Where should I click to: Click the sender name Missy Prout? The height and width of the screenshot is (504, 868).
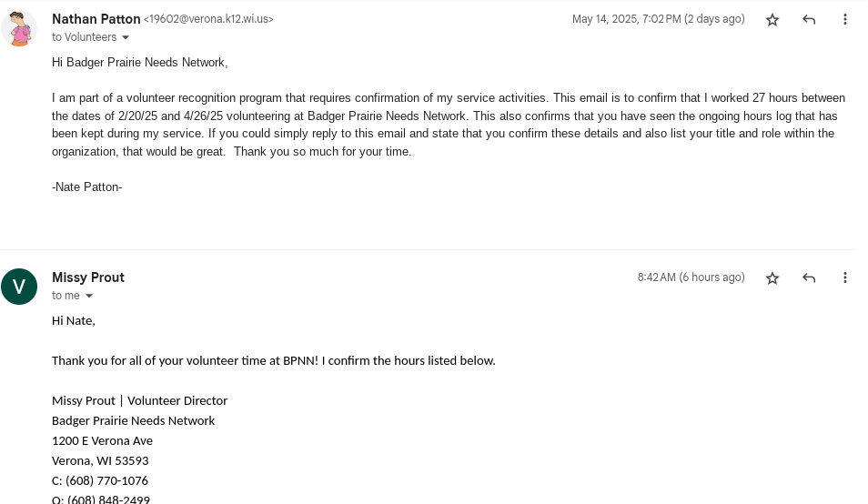point(88,277)
